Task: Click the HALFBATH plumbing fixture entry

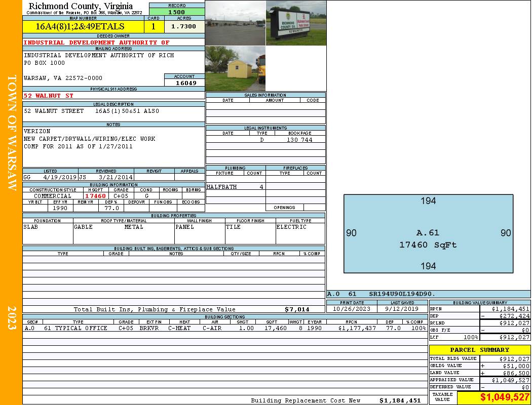Action: 222,187
